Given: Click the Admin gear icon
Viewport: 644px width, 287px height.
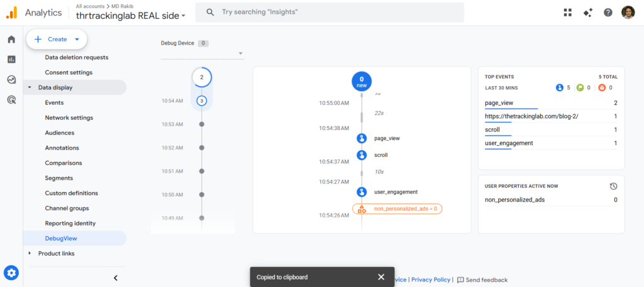Looking at the screenshot, I should (11, 272).
